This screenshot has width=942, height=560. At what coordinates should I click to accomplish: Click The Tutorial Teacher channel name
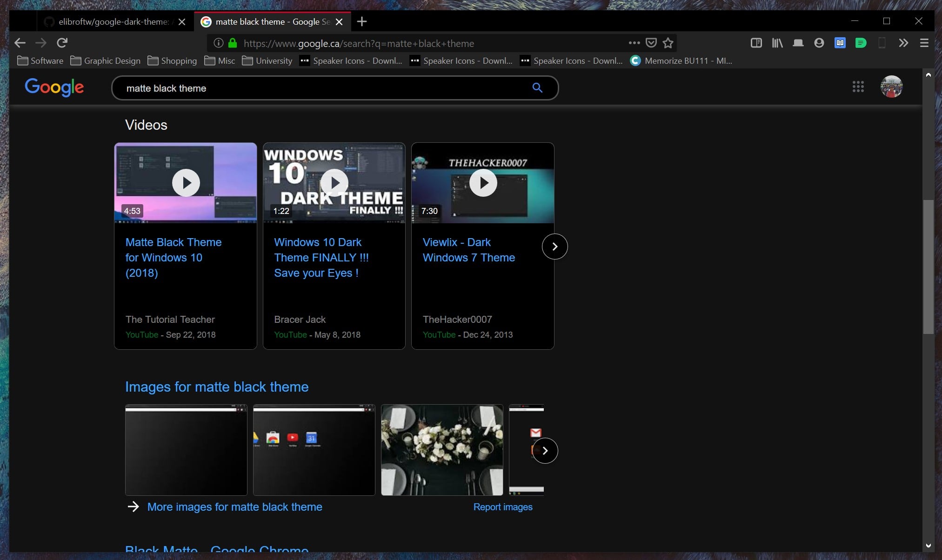tap(170, 320)
